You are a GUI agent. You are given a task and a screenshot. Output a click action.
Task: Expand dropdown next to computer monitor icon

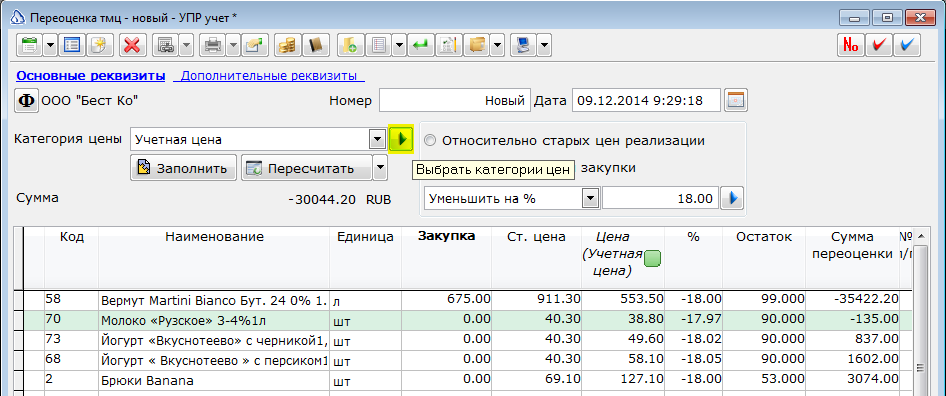tap(544, 45)
